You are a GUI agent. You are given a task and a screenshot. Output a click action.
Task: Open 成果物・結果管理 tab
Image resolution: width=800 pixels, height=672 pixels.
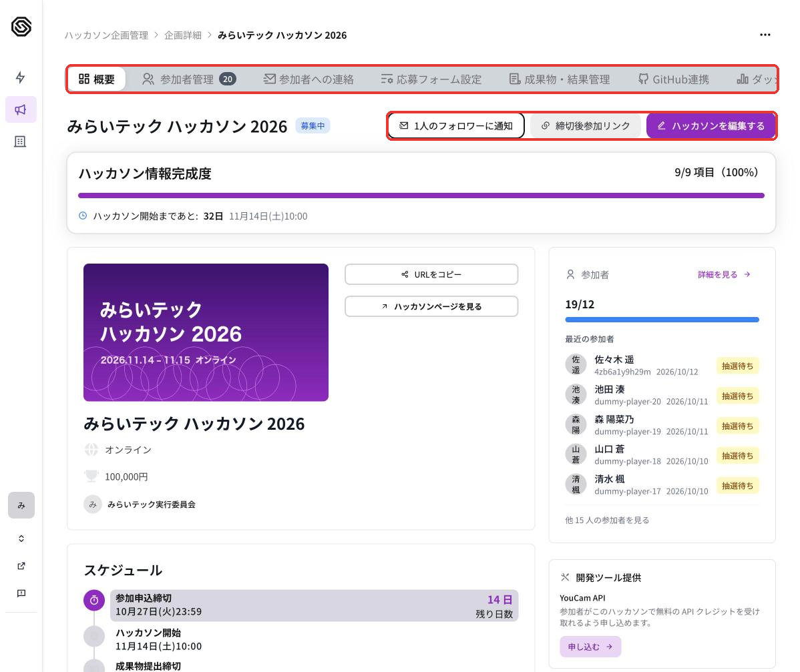pyautogui.click(x=559, y=79)
